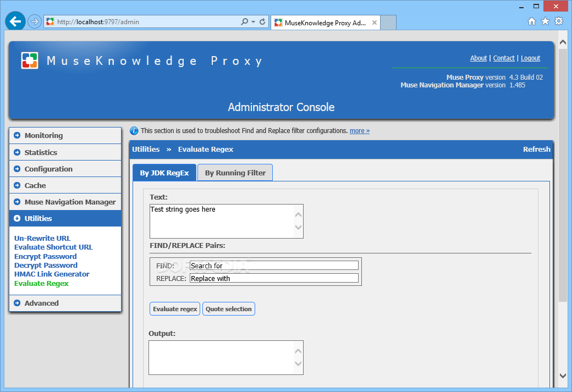The height and width of the screenshot is (392, 572).
Task: Expand the Muse Navigation Manager section
Action: pos(65,202)
